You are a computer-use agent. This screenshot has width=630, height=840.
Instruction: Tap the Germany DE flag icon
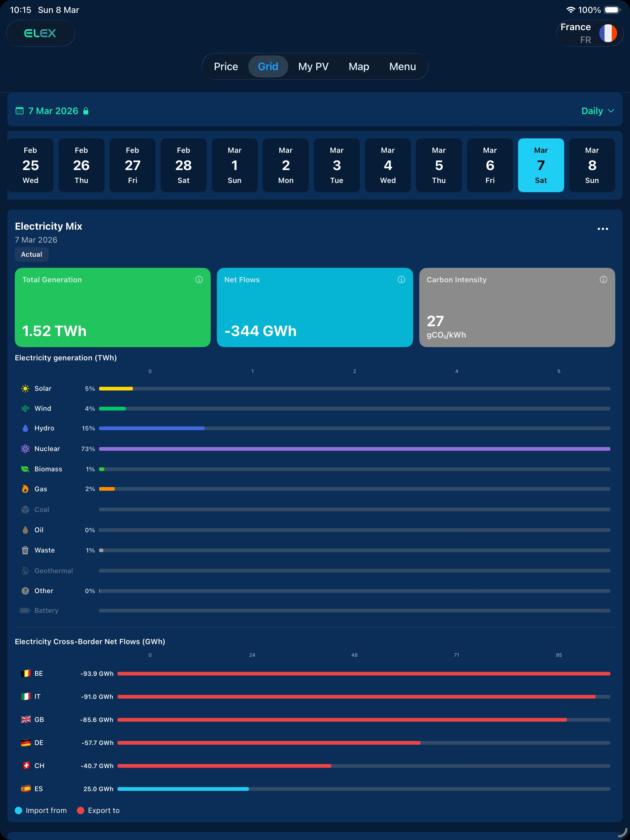26,743
